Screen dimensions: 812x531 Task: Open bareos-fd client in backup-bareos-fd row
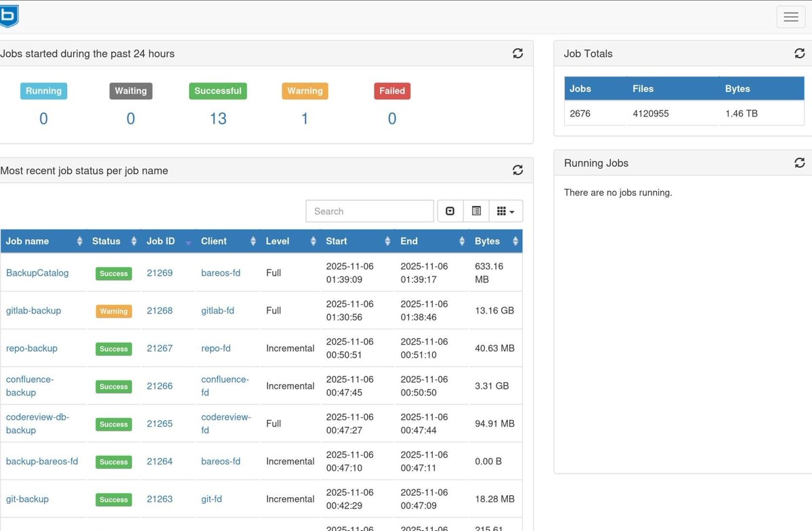point(221,461)
